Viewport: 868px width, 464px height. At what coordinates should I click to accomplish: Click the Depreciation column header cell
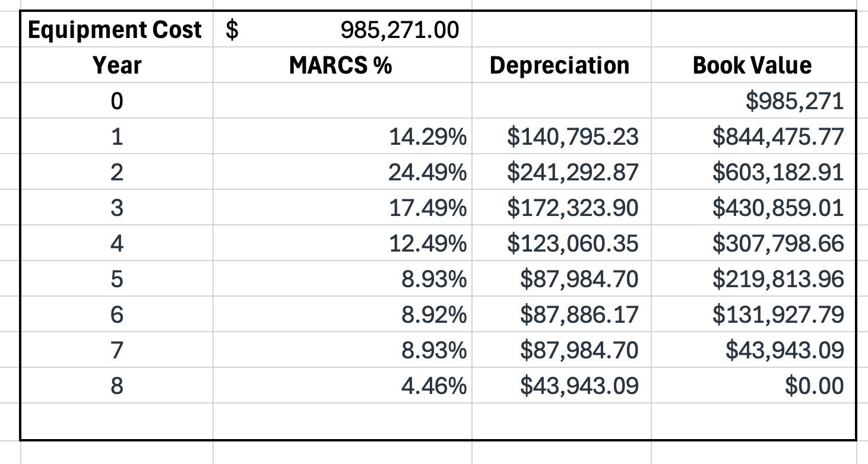click(559, 65)
